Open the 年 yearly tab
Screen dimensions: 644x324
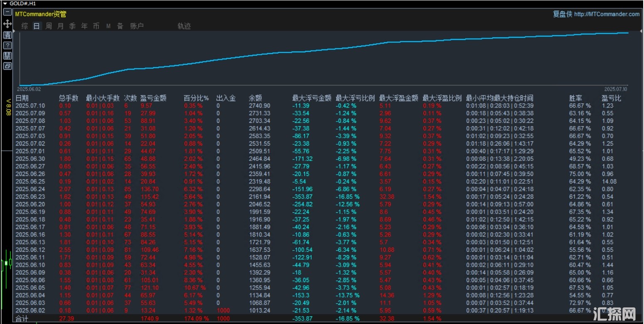[84, 26]
